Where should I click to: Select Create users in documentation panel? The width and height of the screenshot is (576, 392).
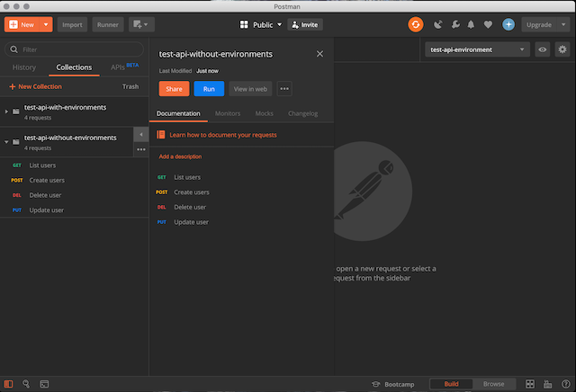pos(192,192)
